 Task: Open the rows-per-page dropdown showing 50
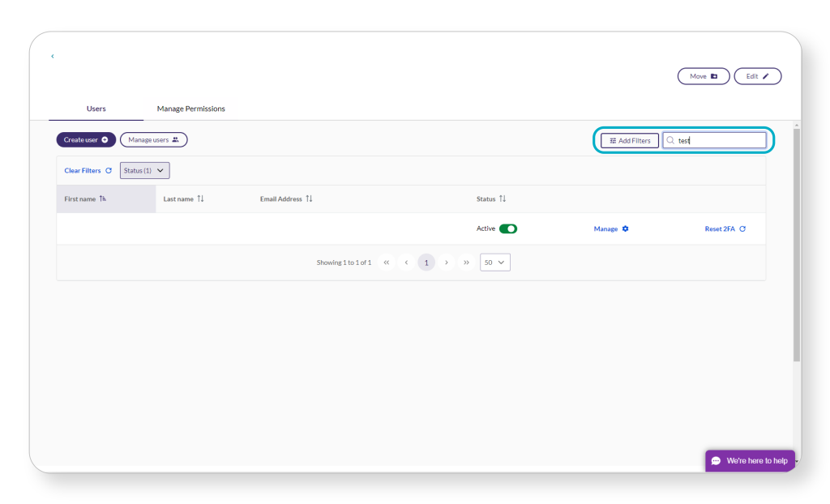click(494, 262)
